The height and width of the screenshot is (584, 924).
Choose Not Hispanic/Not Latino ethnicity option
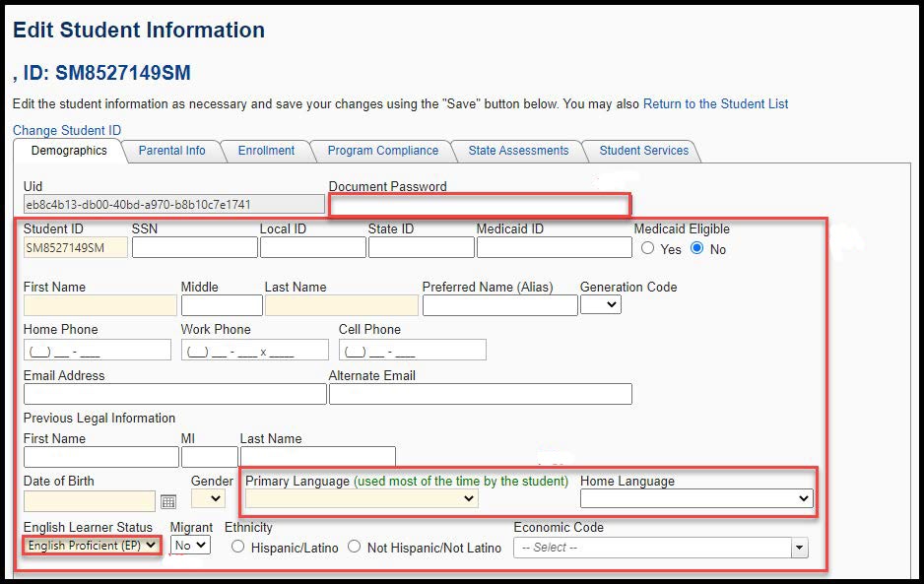coord(354,547)
